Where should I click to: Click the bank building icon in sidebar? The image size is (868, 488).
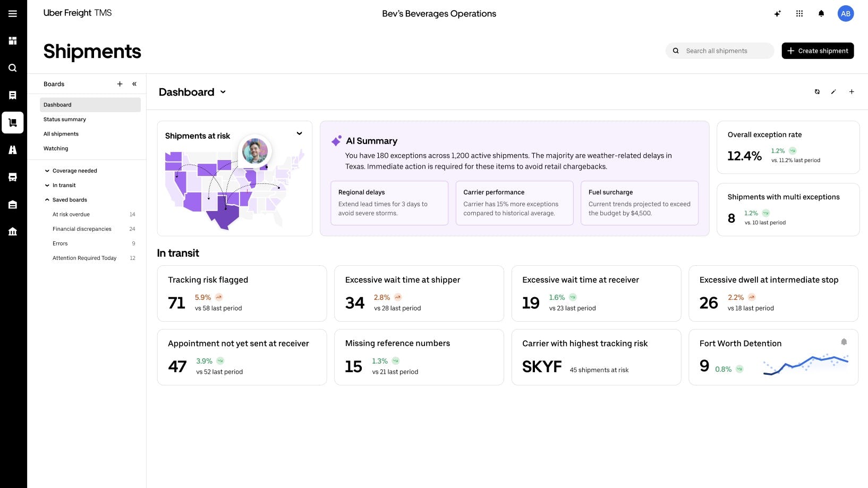click(x=13, y=231)
